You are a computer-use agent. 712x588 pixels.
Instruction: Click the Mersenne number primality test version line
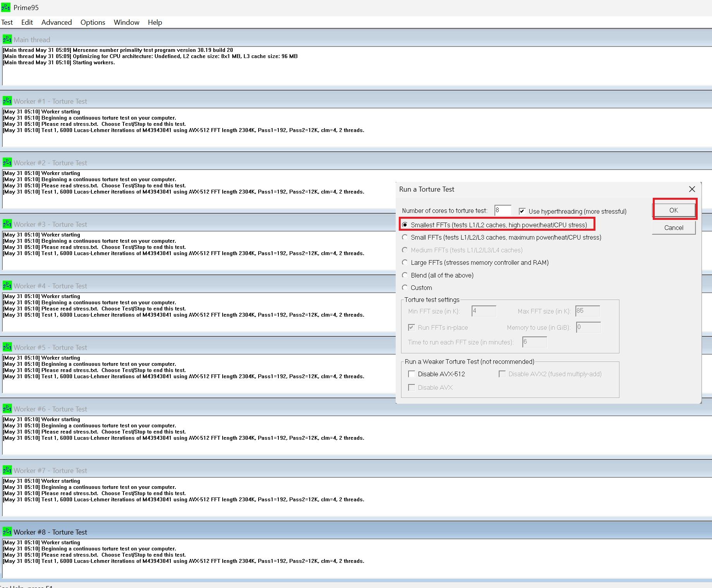pos(118,50)
